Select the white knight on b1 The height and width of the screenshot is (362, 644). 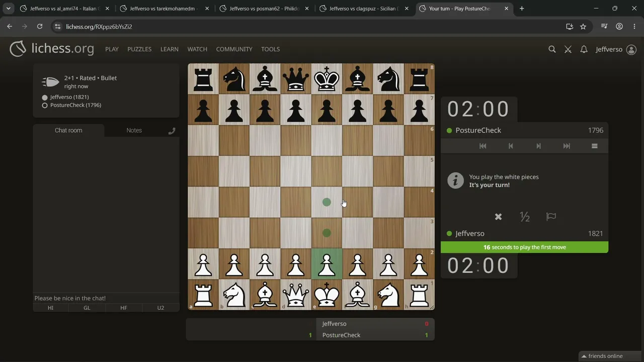(x=234, y=295)
